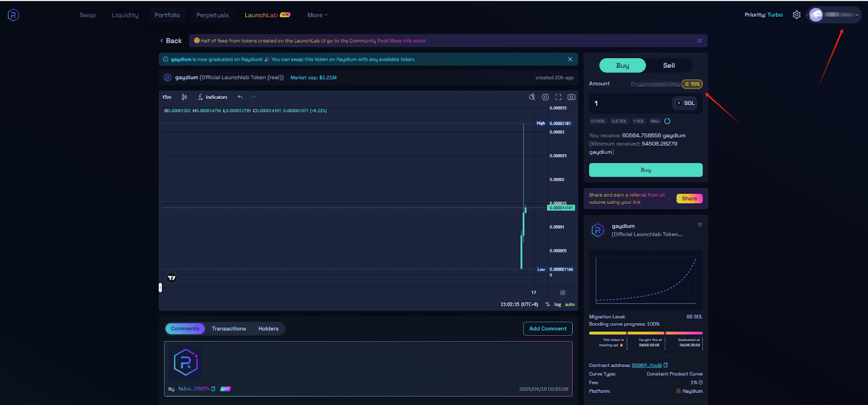Open the Liquidity page

pyautogui.click(x=125, y=15)
